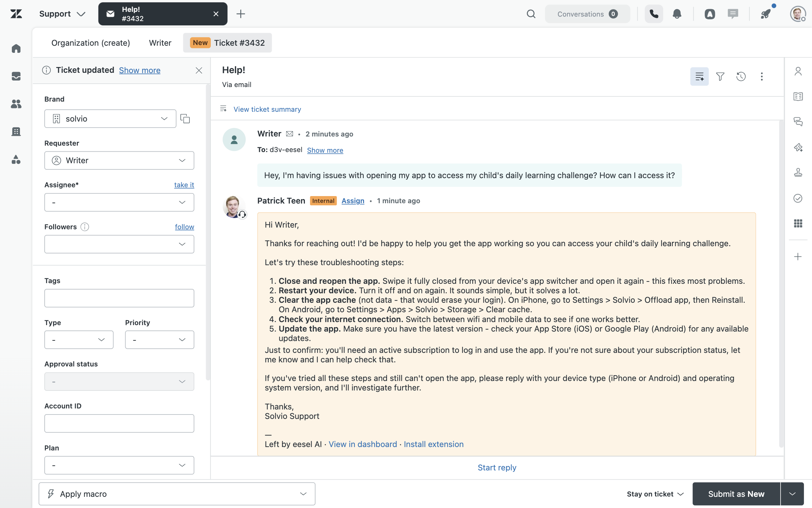Viewport: 812px width, 508px height.
Task: Click the Assign link beside Internal
Action: (353, 201)
